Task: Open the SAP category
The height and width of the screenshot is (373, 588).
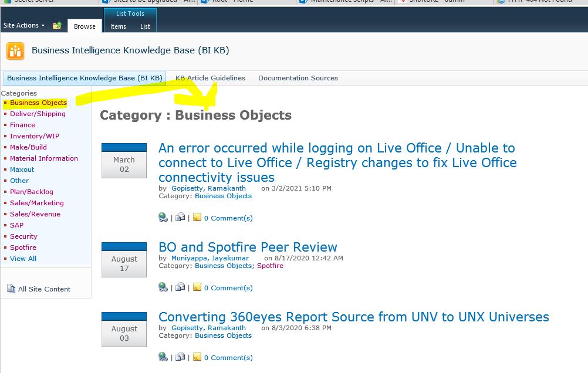Action: [16, 225]
